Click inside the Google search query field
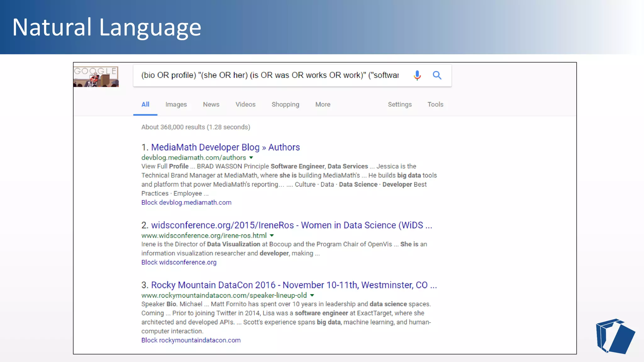 (270, 75)
